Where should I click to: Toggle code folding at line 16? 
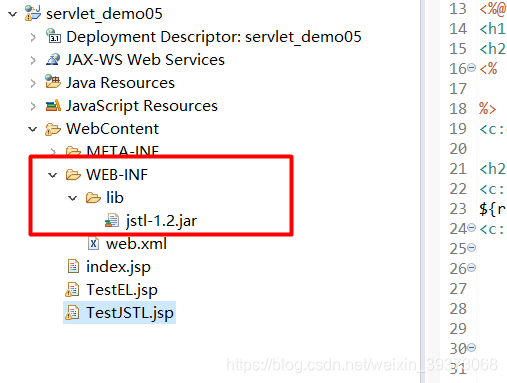[x=471, y=68]
